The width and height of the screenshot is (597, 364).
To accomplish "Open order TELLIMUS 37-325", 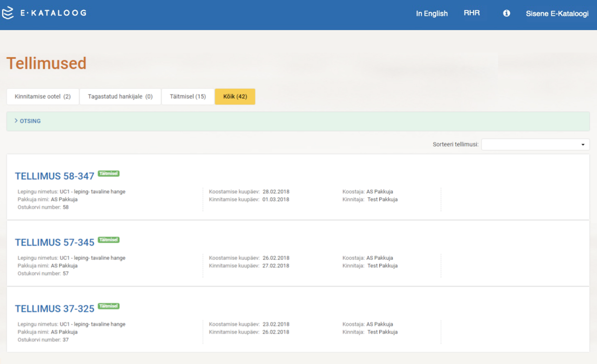I will tap(55, 309).
